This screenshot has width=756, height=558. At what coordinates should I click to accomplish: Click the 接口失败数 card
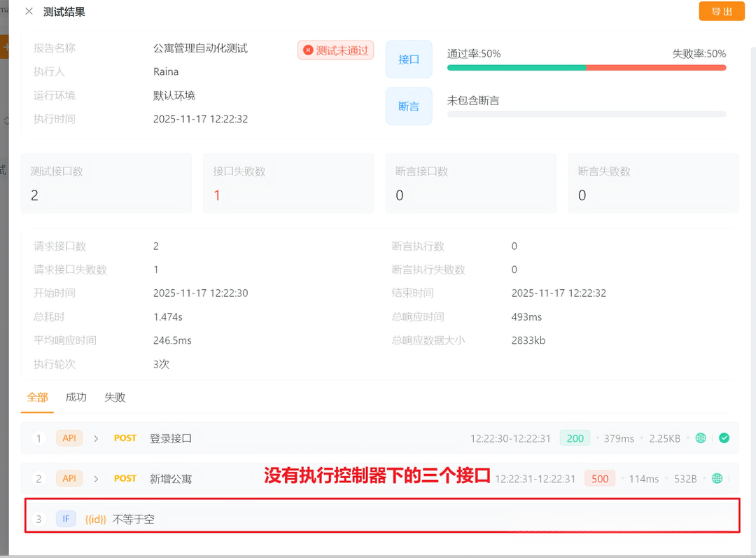point(288,183)
